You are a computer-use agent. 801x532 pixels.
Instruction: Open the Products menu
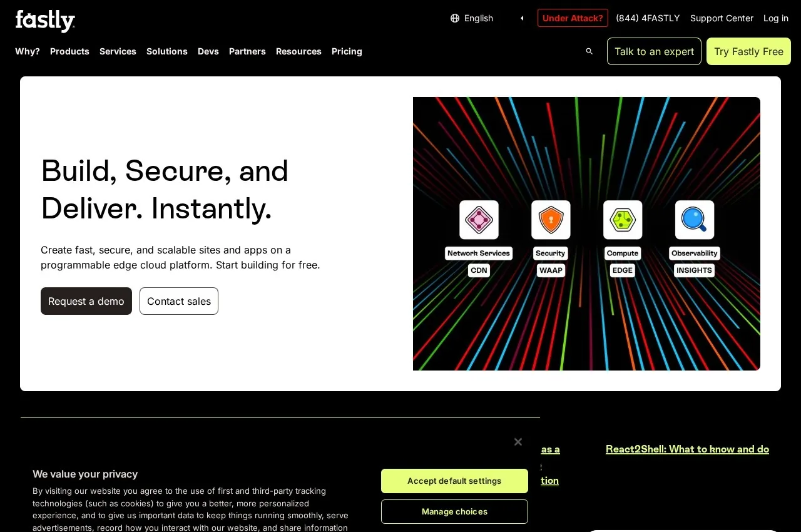69,51
